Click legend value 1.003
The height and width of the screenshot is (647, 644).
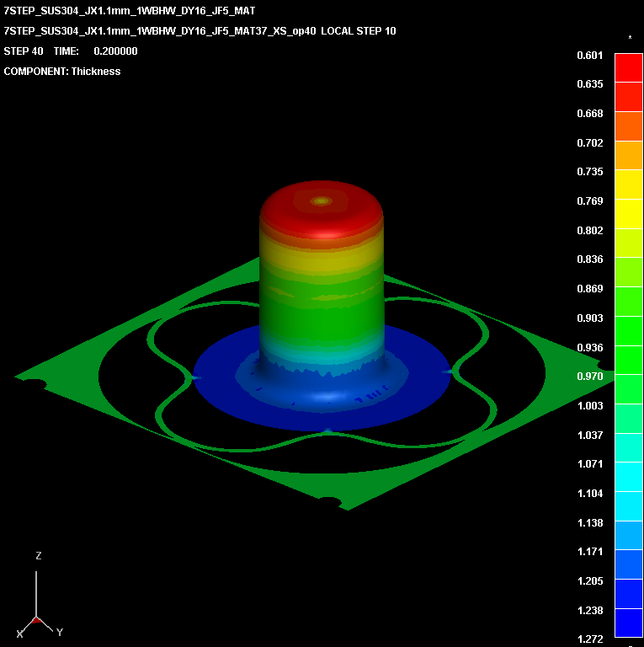coord(589,405)
